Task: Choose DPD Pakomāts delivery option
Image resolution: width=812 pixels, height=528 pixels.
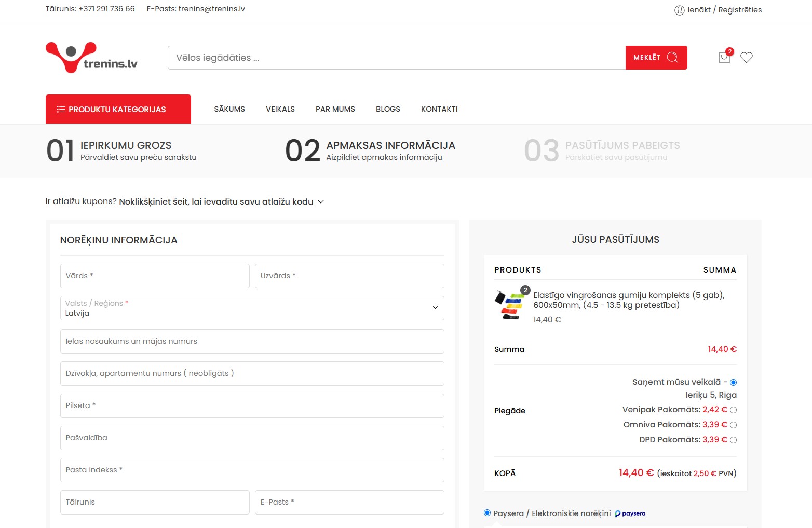Action: tap(733, 440)
